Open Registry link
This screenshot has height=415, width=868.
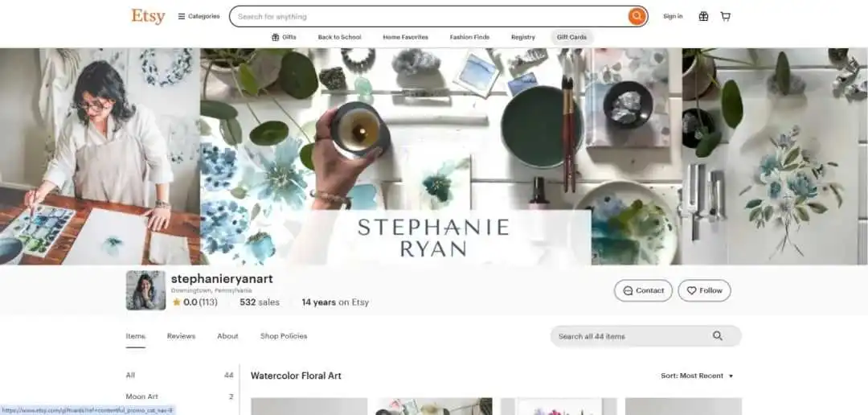pos(522,37)
